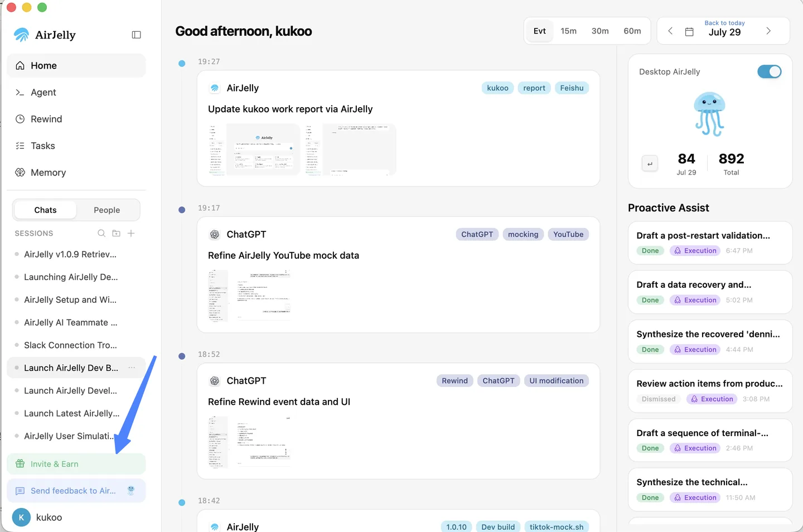Open Draft a sequence of terminal card

click(710, 440)
